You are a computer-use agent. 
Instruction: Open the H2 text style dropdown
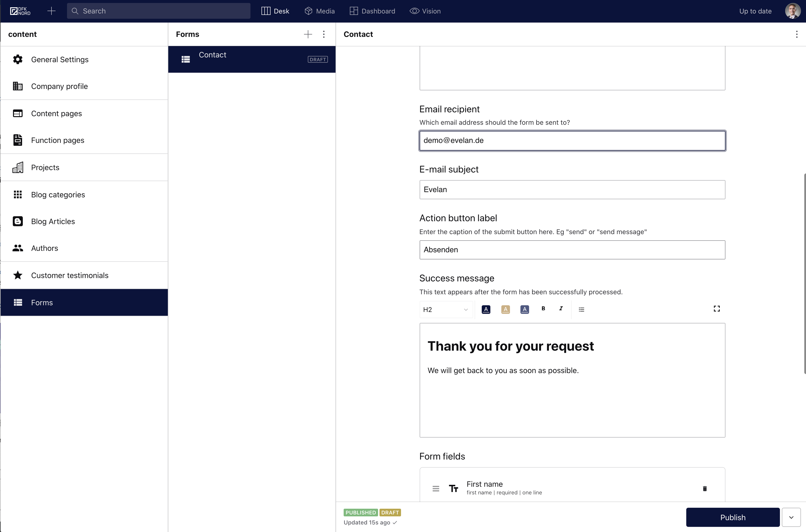point(445,309)
